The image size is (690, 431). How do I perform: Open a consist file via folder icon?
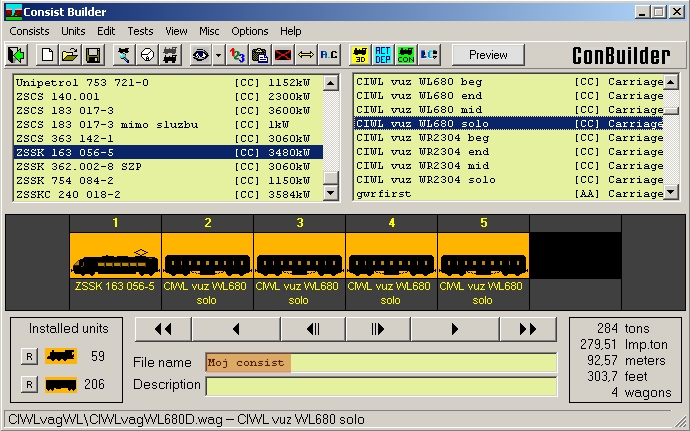(69, 54)
